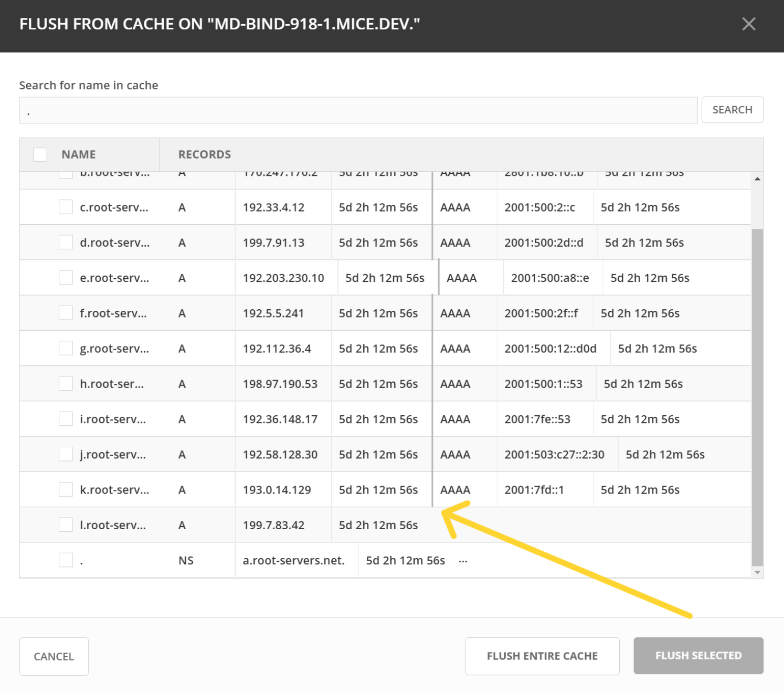Enable the l.root-serv... checkbox
This screenshot has width=784, height=693.
click(66, 525)
